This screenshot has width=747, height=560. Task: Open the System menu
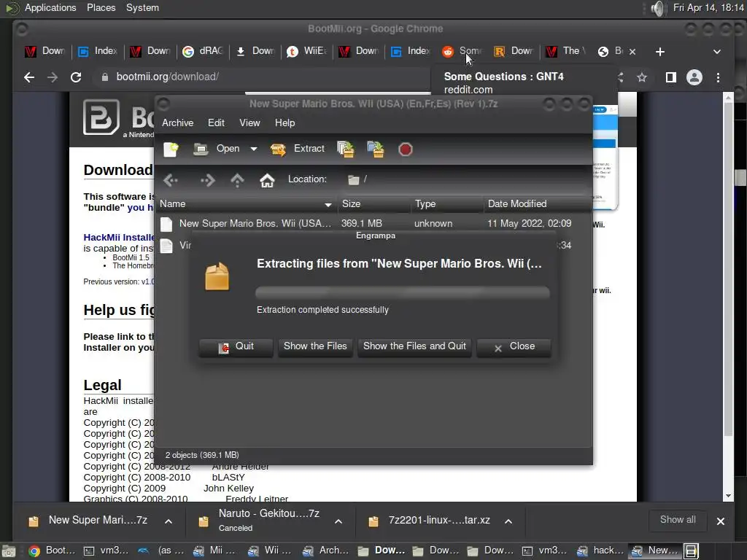[142, 7]
